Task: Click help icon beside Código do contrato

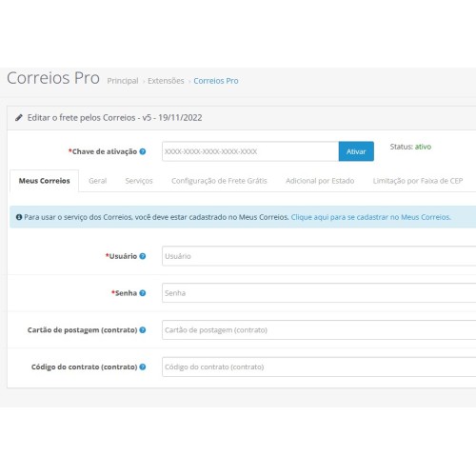Action: (x=143, y=367)
